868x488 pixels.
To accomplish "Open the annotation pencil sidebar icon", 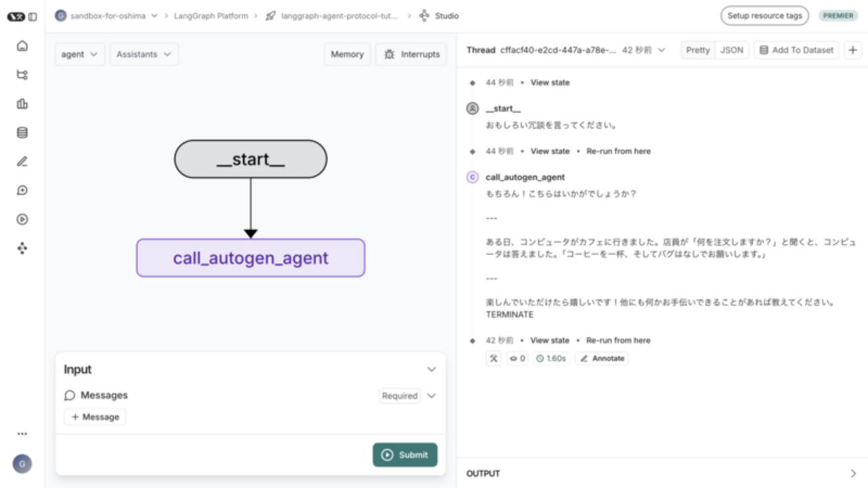I will pyautogui.click(x=22, y=162).
